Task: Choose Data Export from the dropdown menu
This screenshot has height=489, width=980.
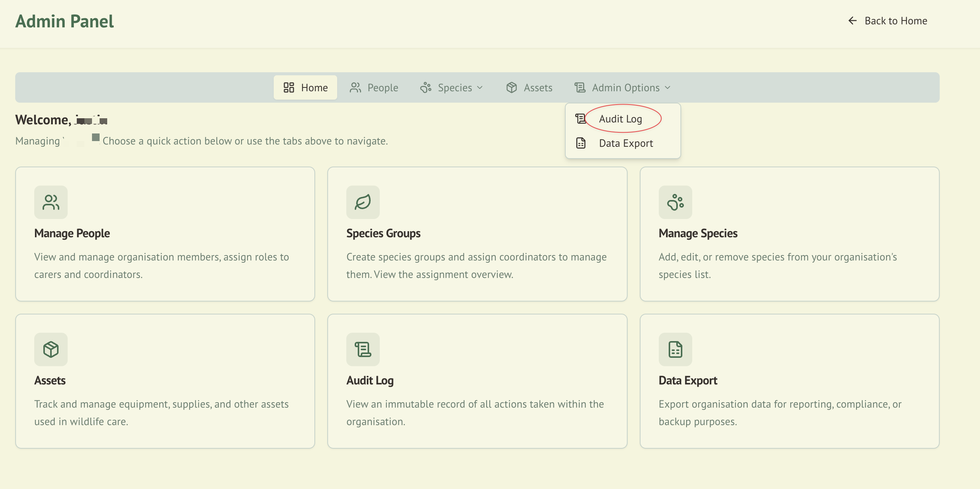Action: pos(625,143)
